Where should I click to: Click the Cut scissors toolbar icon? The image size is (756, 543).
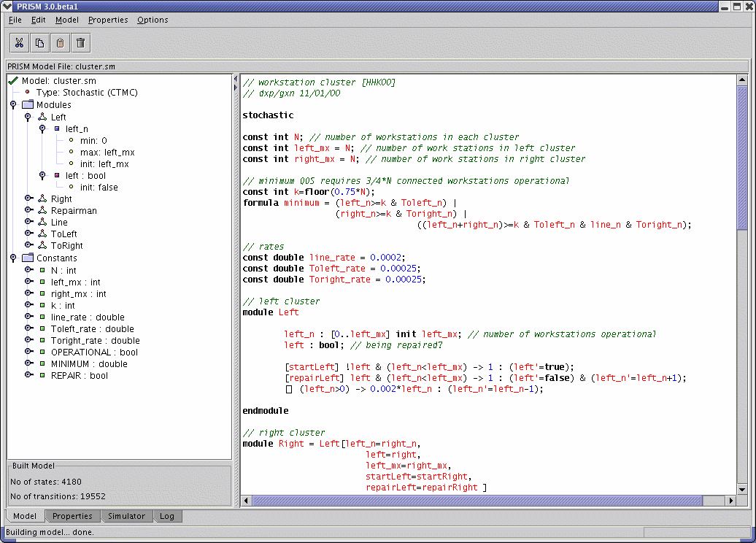coord(20,43)
